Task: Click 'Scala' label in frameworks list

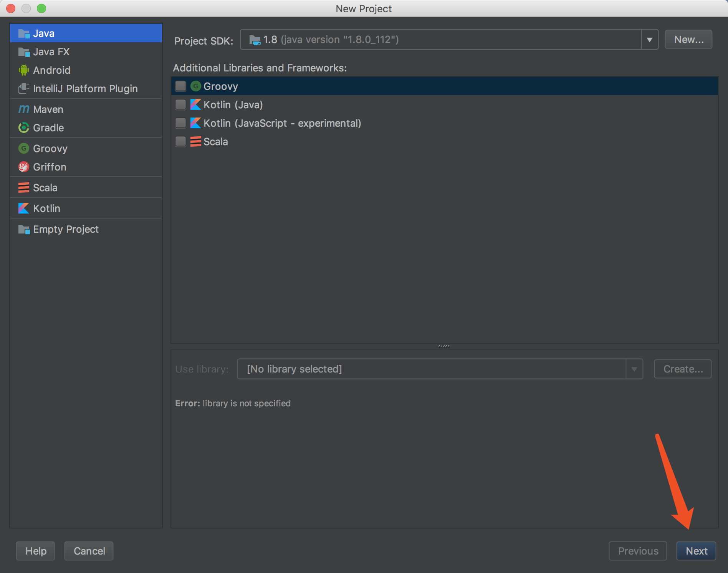Action: [x=215, y=142]
